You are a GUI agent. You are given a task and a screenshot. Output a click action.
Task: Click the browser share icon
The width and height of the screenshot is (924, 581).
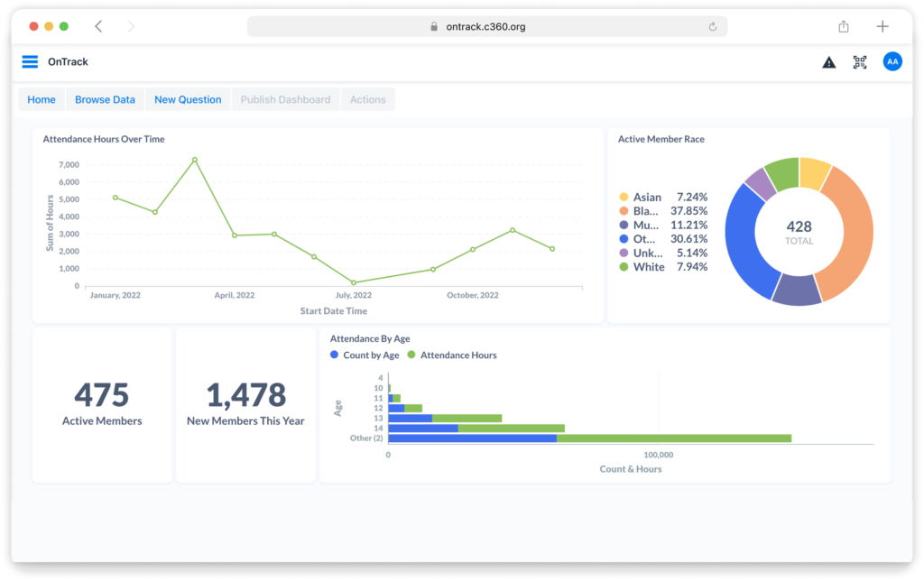coord(844,26)
